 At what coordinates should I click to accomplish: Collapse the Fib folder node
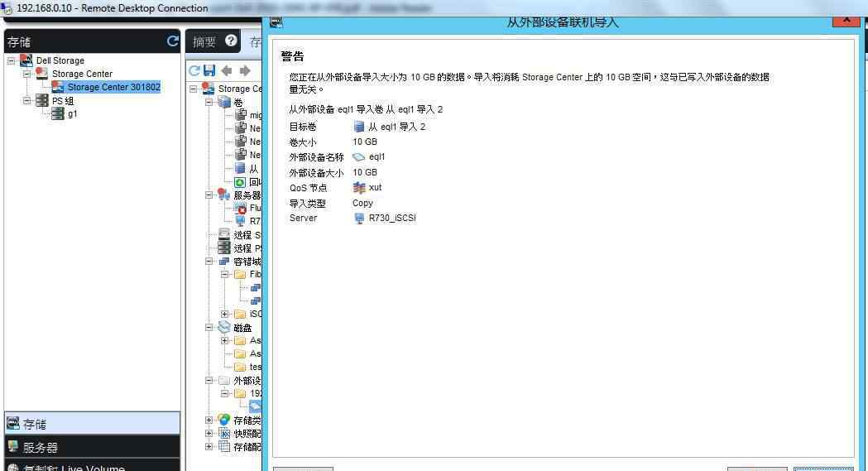(x=224, y=274)
